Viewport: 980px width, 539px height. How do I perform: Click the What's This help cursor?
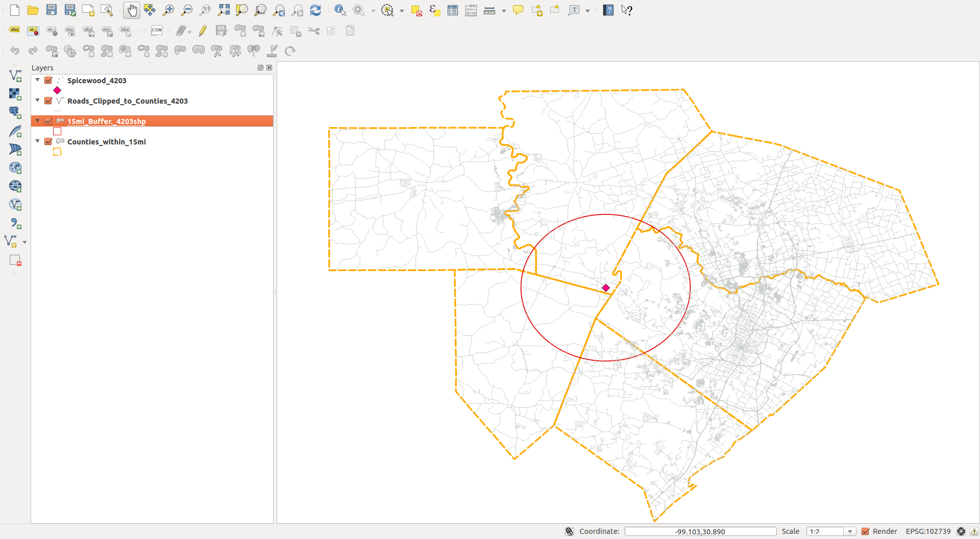pyautogui.click(x=627, y=10)
